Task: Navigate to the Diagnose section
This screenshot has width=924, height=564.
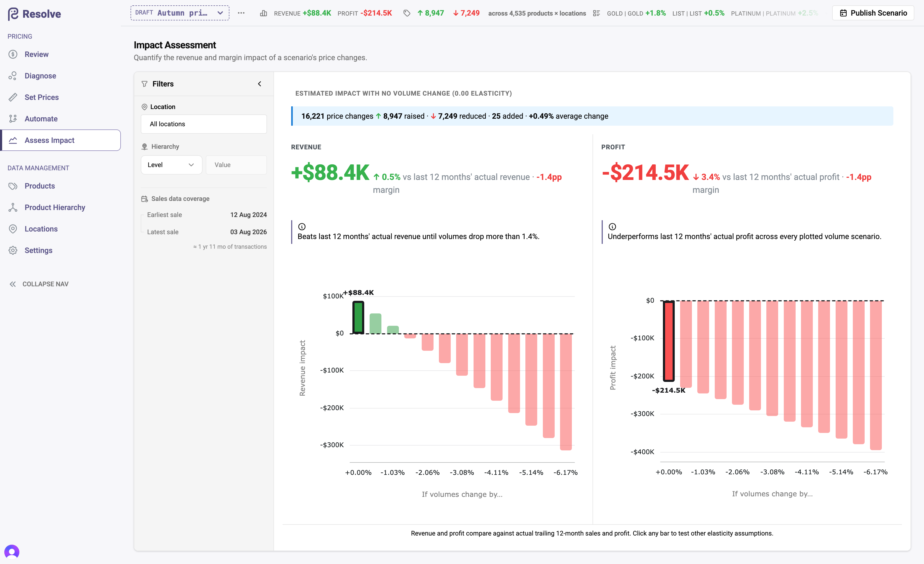Action: coord(40,76)
